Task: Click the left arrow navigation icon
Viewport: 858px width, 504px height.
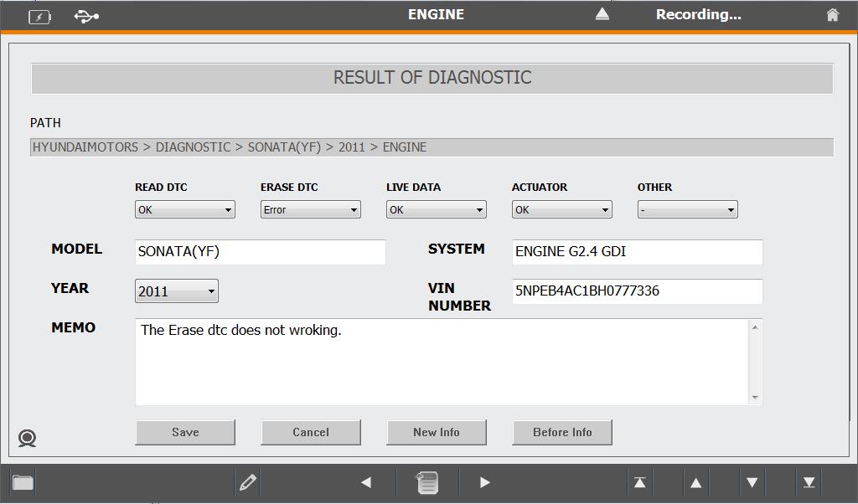Action: pos(366,482)
